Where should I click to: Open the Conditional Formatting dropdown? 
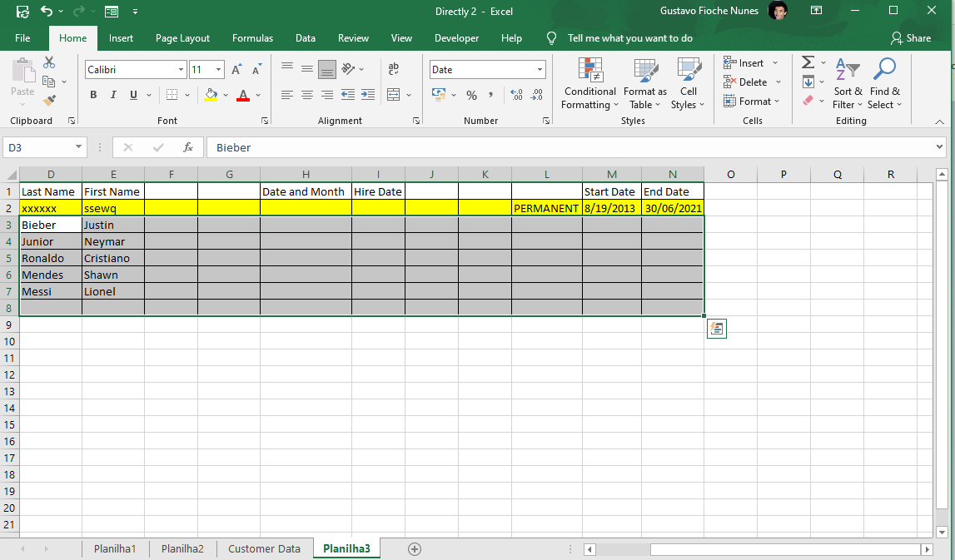589,84
